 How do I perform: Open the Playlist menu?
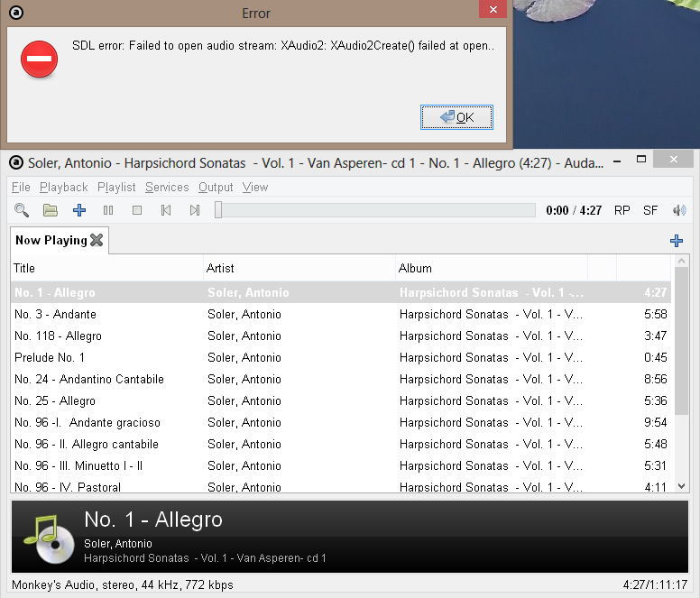[116, 187]
